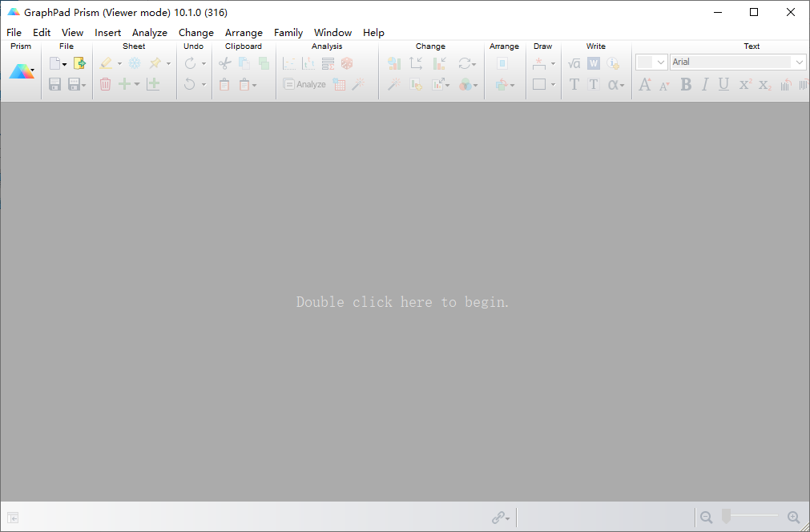This screenshot has height=532, width=810.
Task: Open a new file with the New icon
Action: coord(55,62)
